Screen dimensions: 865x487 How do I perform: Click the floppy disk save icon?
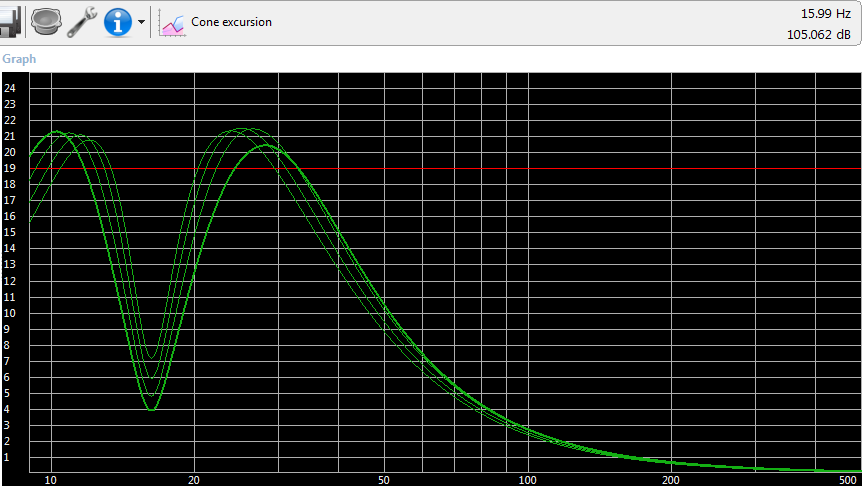[x=10, y=22]
